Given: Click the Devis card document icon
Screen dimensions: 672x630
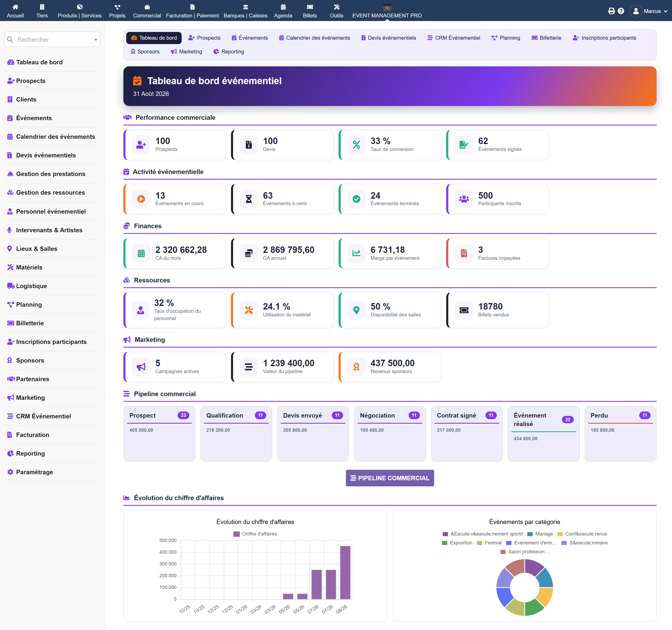Looking at the screenshot, I should point(248,145).
